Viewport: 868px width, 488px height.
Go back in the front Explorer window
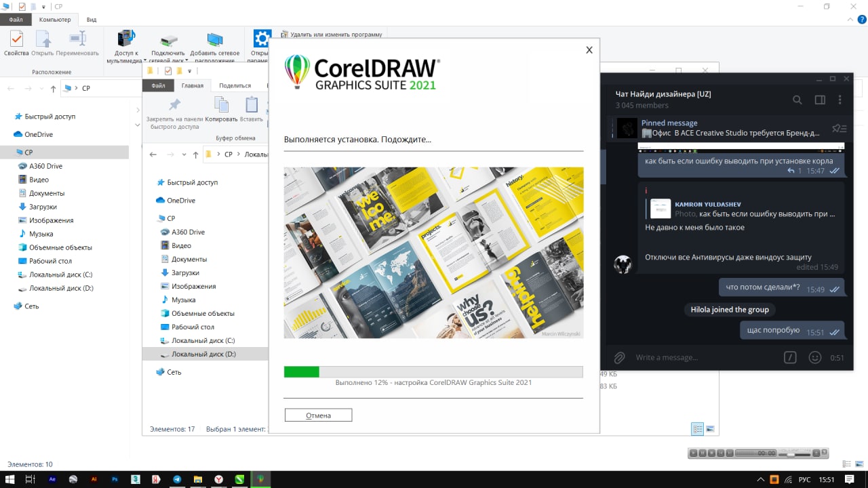click(x=153, y=155)
